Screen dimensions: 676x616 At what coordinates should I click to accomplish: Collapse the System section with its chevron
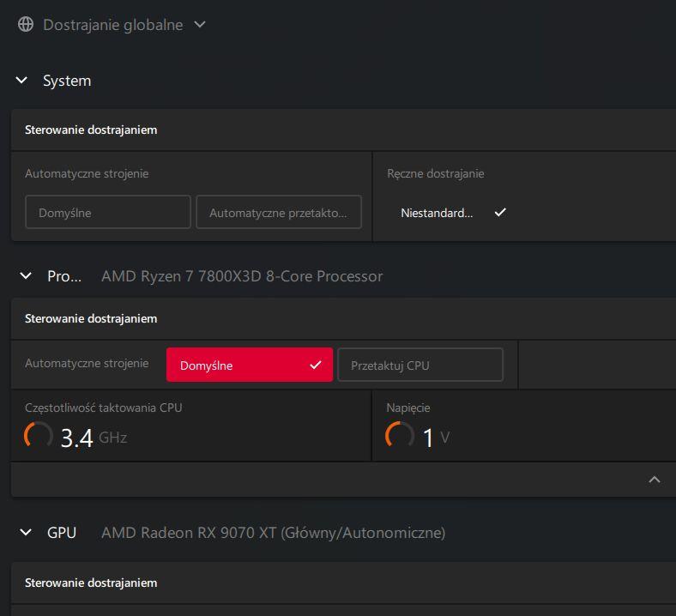click(x=22, y=81)
